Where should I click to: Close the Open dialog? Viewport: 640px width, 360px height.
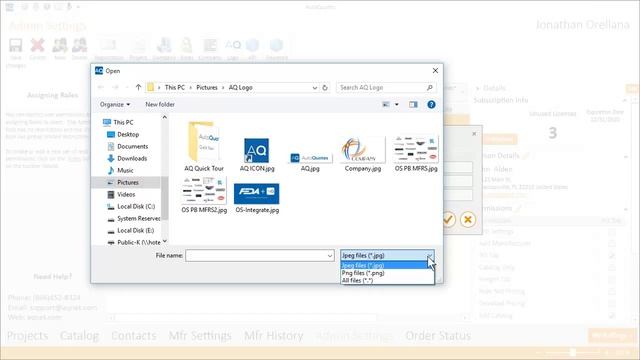point(435,71)
